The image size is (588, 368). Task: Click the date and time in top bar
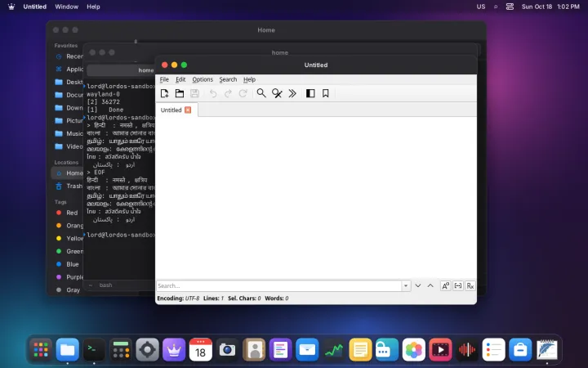(x=550, y=7)
